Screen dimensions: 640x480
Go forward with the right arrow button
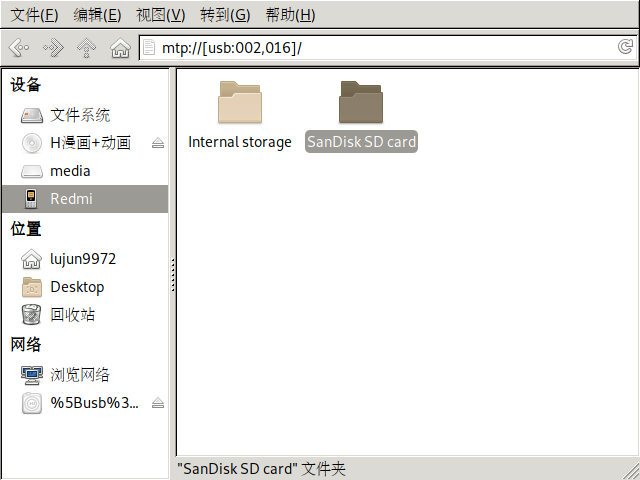(x=53, y=48)
